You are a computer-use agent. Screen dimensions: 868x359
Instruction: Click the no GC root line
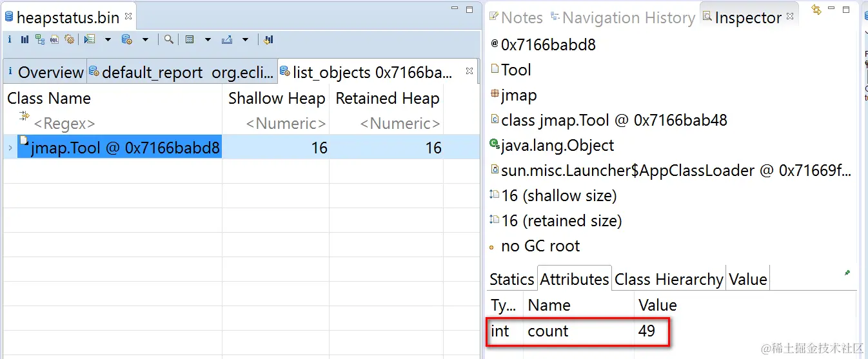[x=540, y=246]
